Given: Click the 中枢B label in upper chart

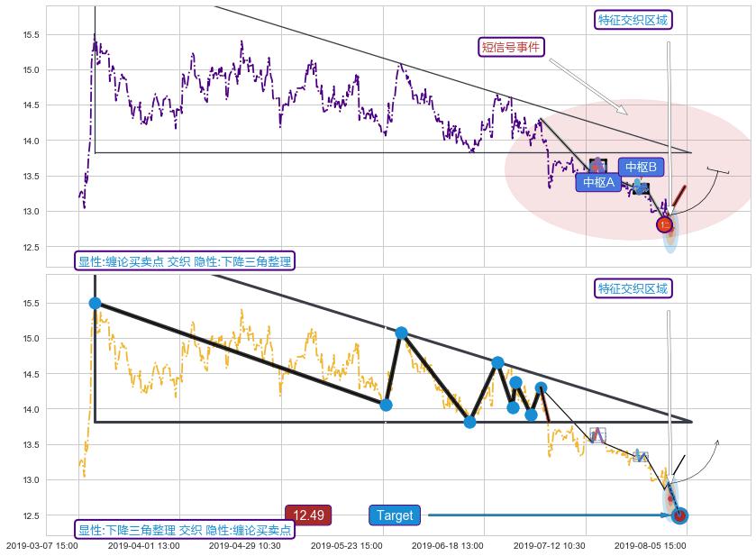Looking at the screenshot, I should [x=641, y=167].
